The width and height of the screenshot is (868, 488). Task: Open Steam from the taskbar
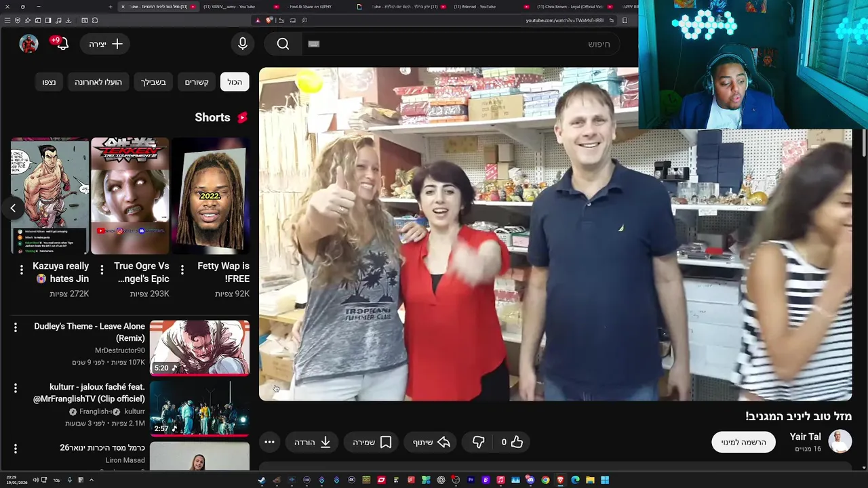point(262,480)
